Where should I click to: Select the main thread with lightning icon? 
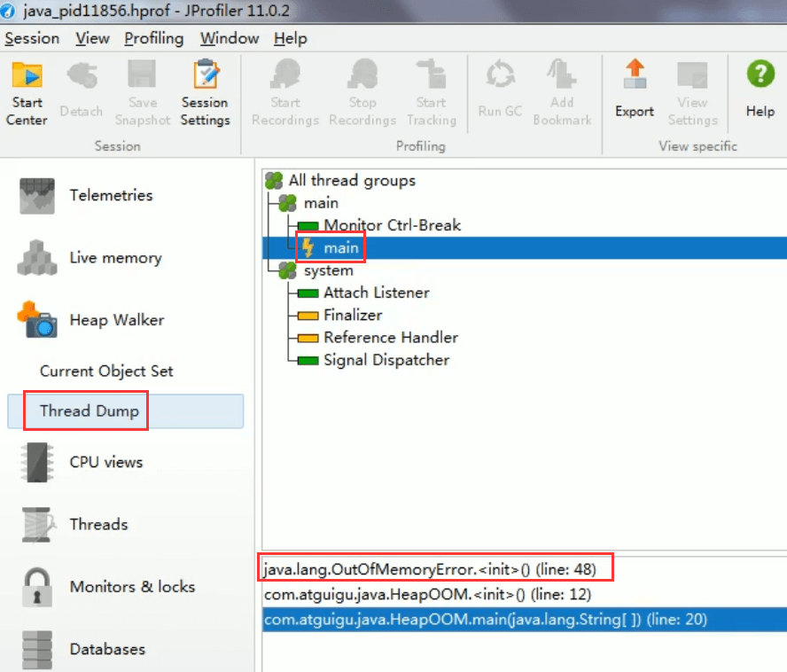[x=341, y=248]
